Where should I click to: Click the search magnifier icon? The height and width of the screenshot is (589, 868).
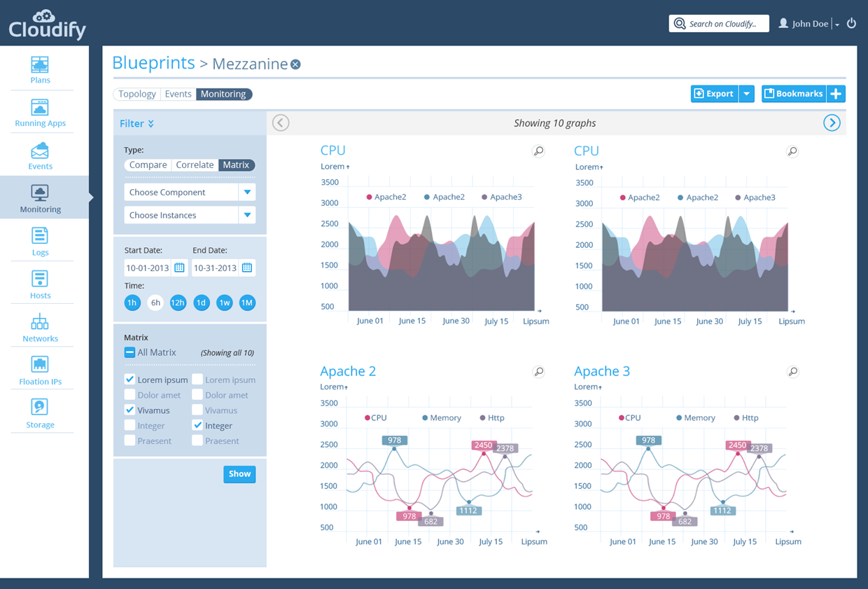pyautogui.click(x=679, y=24)
